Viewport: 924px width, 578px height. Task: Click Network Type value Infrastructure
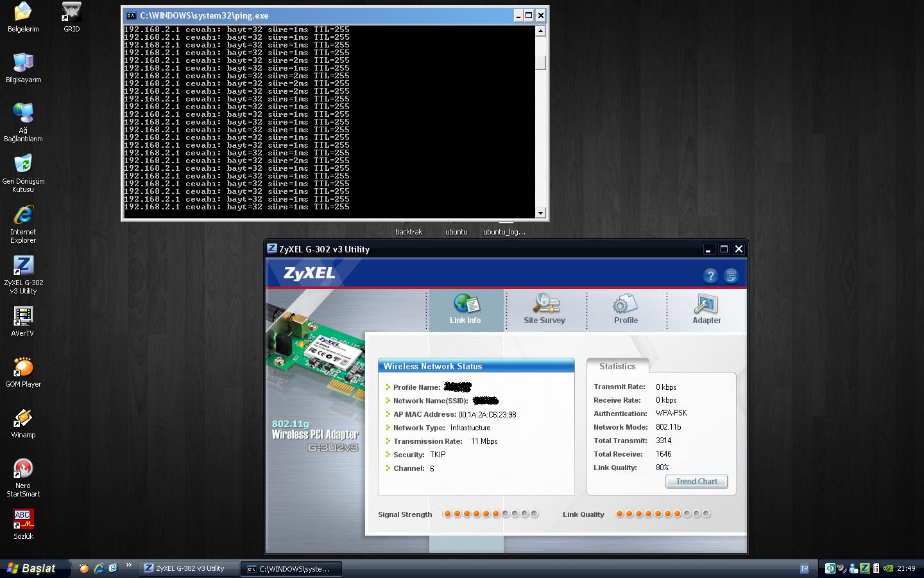pyautogui.click(x=470, y=428)
